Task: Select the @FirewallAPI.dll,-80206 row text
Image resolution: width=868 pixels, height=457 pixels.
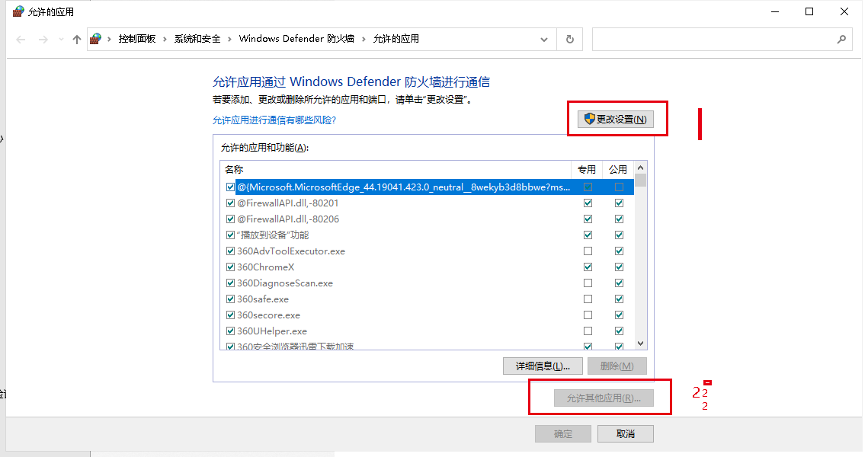Action: [288, 219]
